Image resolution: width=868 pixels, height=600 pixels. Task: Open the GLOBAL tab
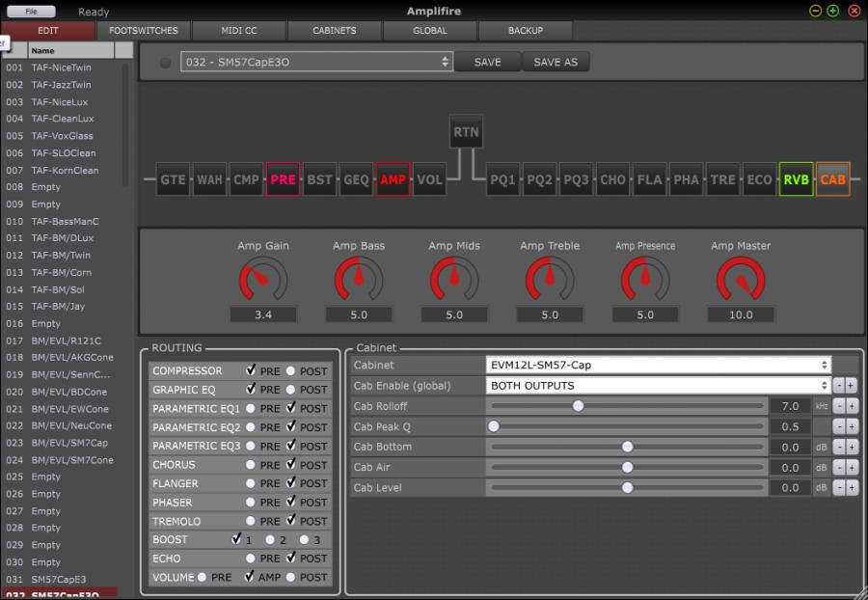(430, 31)
